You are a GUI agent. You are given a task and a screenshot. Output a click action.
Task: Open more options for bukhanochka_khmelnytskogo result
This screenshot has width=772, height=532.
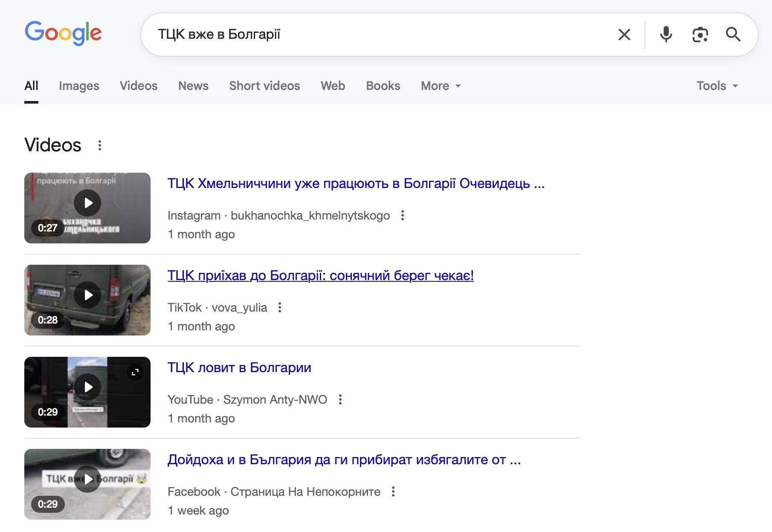tap(402, 215)
